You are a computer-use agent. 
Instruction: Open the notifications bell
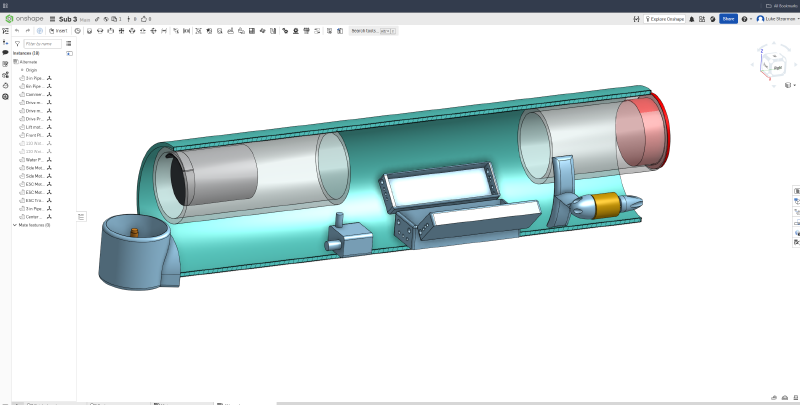click(x=692, y=19)
